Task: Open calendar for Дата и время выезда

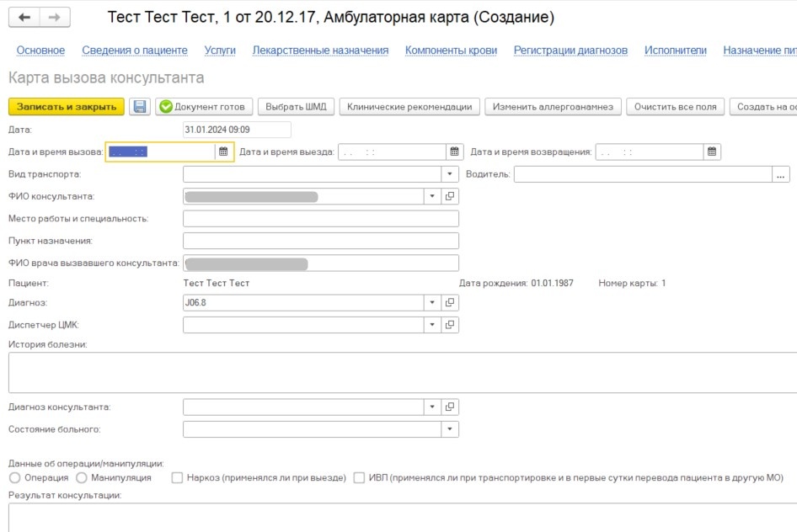Action: 455,152
